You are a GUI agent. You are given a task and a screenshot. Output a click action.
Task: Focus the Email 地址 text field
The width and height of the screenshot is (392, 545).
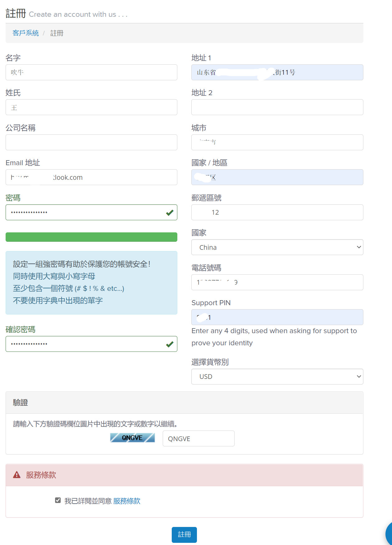coord(91,177)
